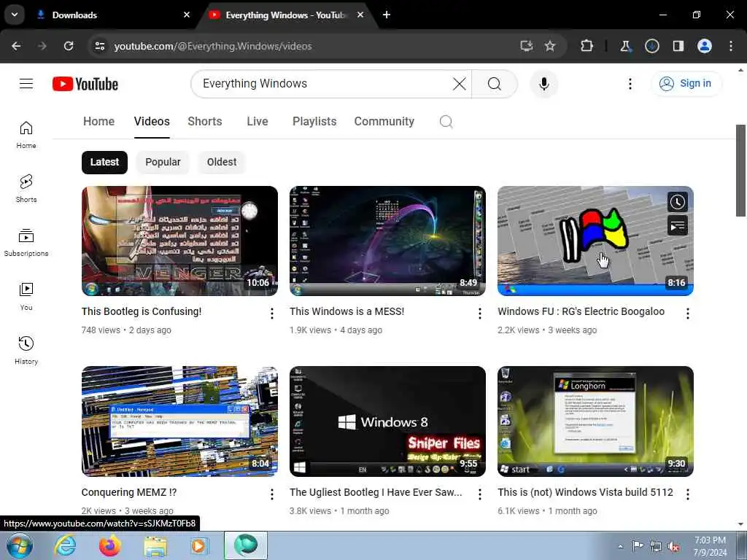Switch to the Downloads browser tab
Image resolution: width=747 pixels, height=560 pixels.
coord(112,15)
